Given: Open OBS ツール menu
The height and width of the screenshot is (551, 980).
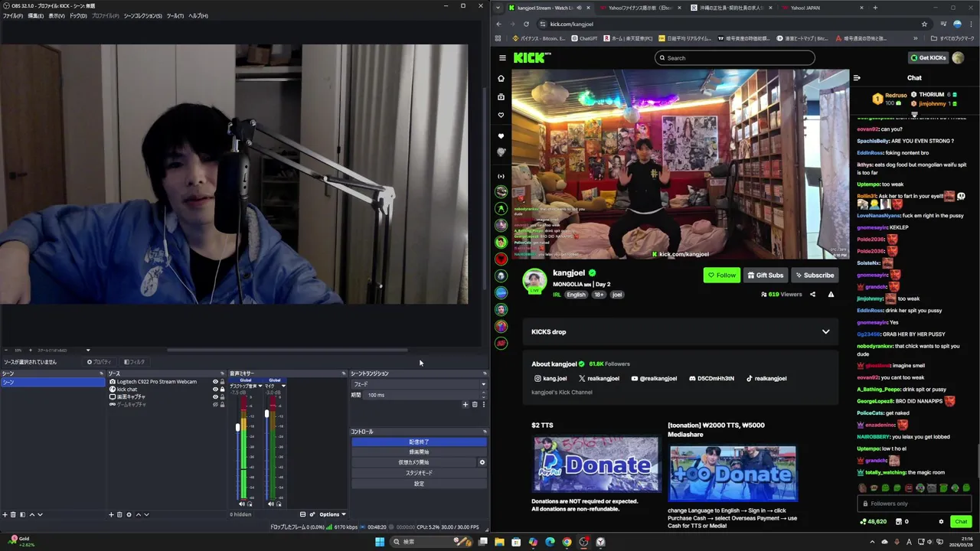Looking at the screenshot, I should point(175,15).
